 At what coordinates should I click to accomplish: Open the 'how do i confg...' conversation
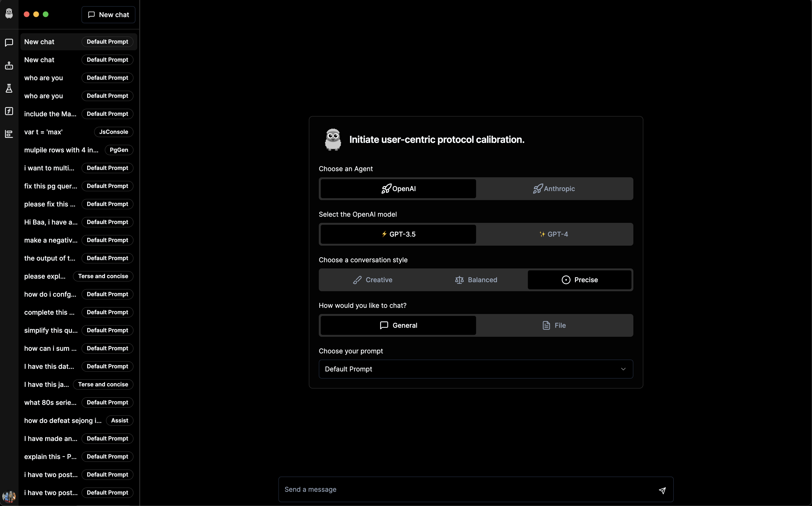[x=79, y=295]
